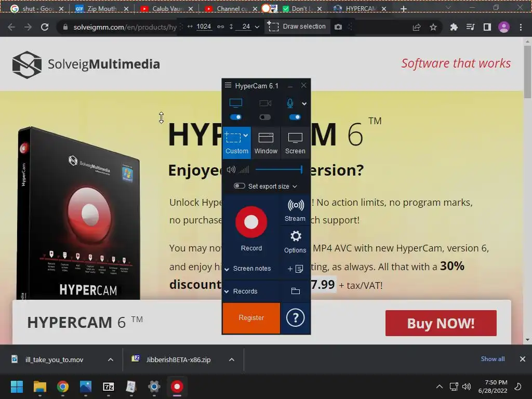Toggle screen capture switch off
This screenshot has width=532, height=399.
[x=236, y=117]
